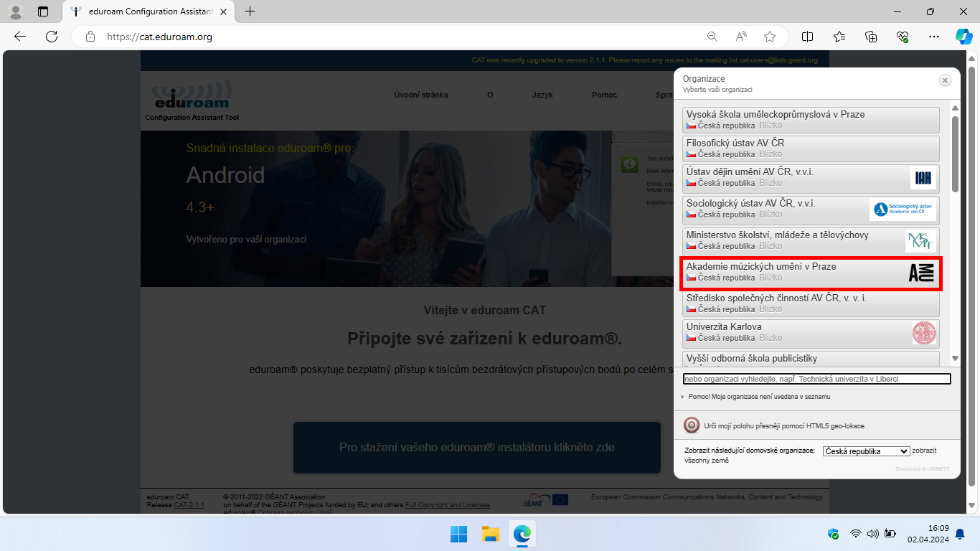
Task: Click 'zobrazit všechny země' link
Action: pos(810,456)
